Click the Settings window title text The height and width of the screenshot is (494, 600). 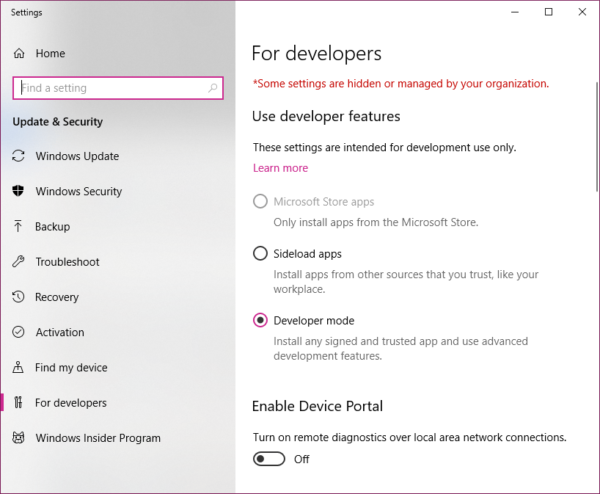pyautogui.click(x=26, y=13)
